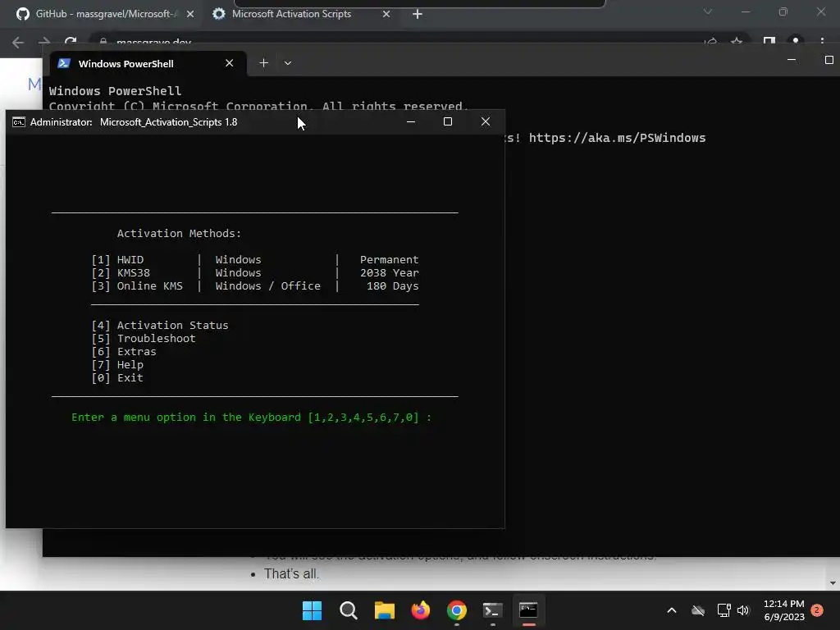Click the cmd icon in Activation Scripts title bar
Image resolution: width=840 pixels, height=630 pixels.
[x=19, y=122]
